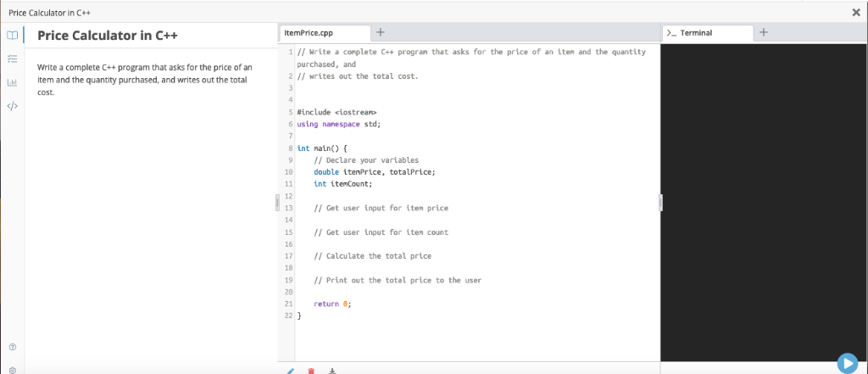Click the 'using namespace std;' line
868x374 pixels.
[339, 124]
